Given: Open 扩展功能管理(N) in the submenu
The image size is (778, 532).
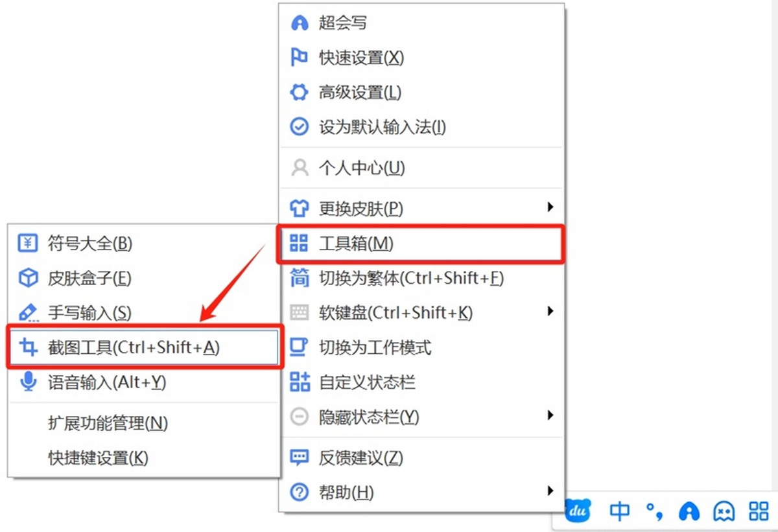Looking at the screenshot, I should [x=144, y=424].
